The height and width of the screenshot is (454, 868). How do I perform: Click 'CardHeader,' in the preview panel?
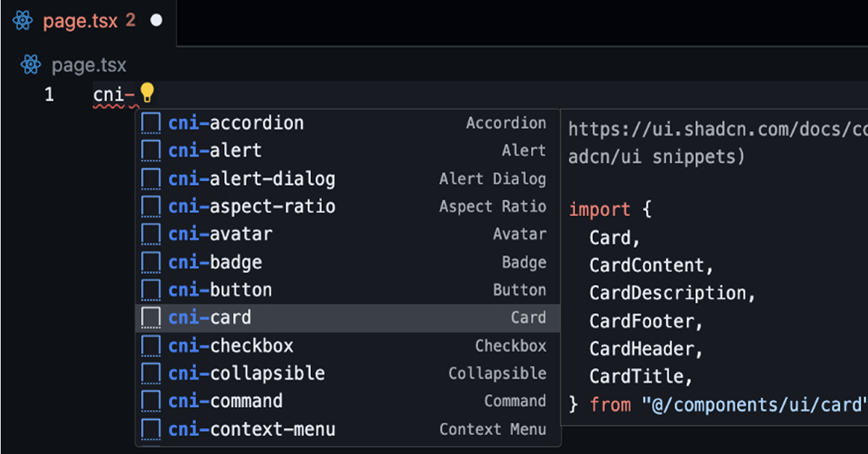click(x=647, y=348)
